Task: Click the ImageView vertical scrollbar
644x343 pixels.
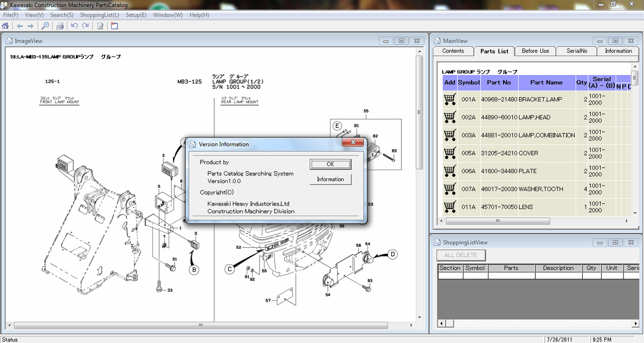Action: coord(419,185)
